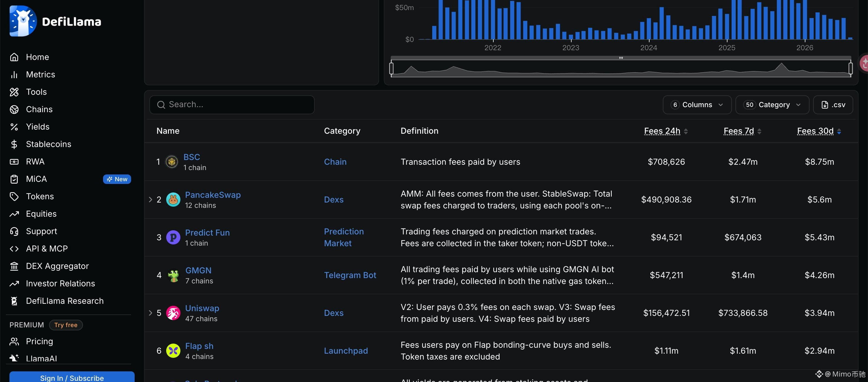Click the Pricing users icon

pyautogui.click(x=14, y=341)
